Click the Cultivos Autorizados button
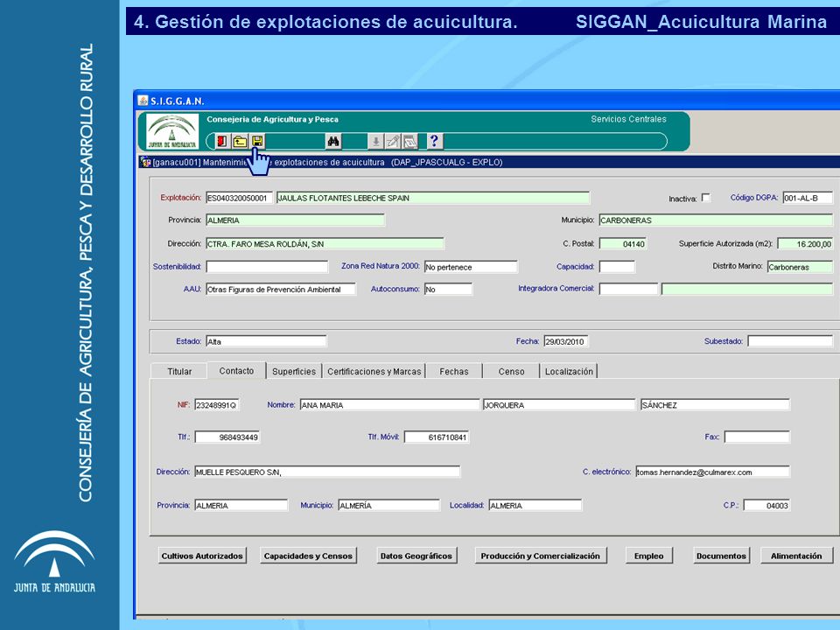The height and width of the screenshot is (630, 840). tap(202, 556)
